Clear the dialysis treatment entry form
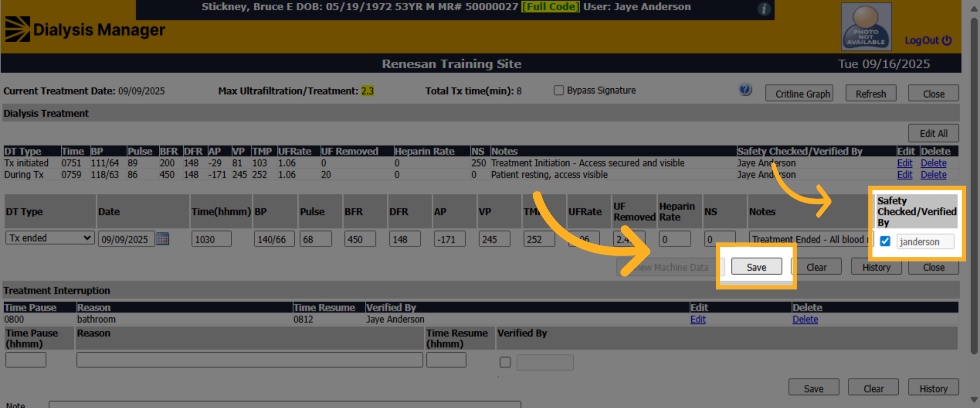The image size is (980, 408). (816, 267)
